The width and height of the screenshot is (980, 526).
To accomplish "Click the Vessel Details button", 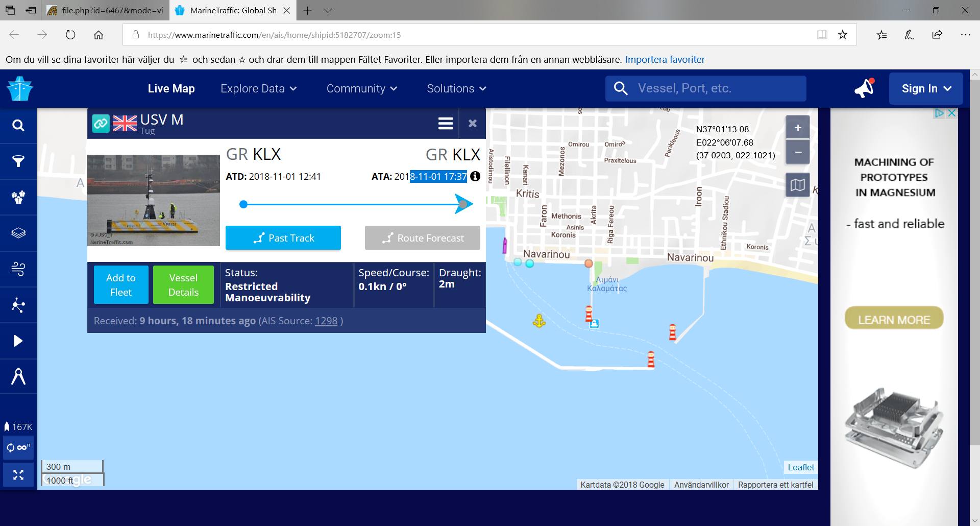I will (183, 285).
